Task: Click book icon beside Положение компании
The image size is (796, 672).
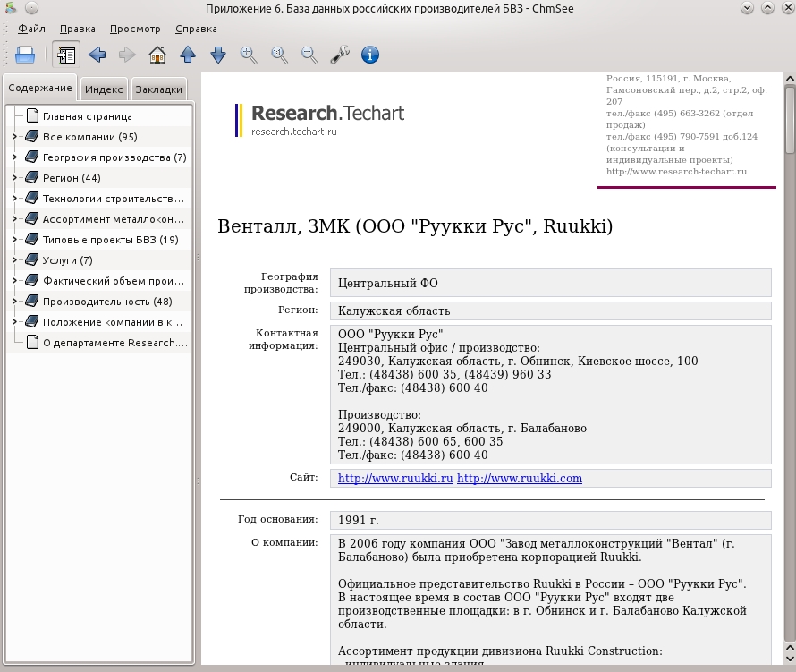Action: pos(32,321)
